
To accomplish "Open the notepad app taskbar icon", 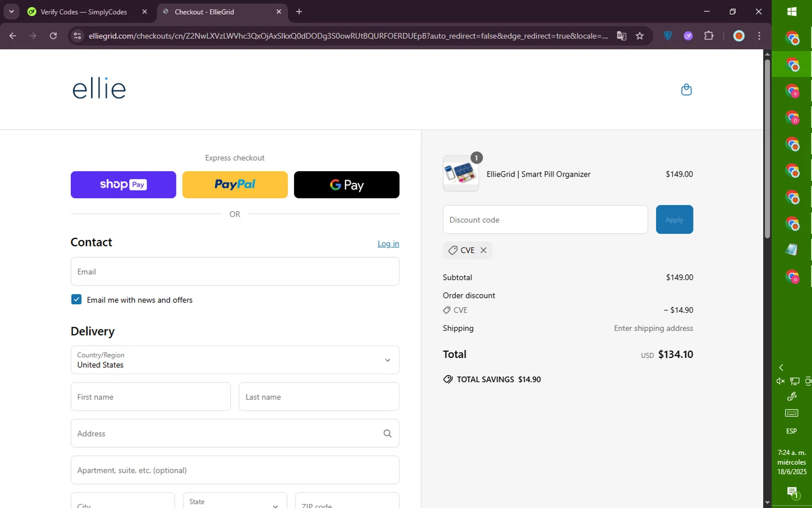I will tap(791, 250).
